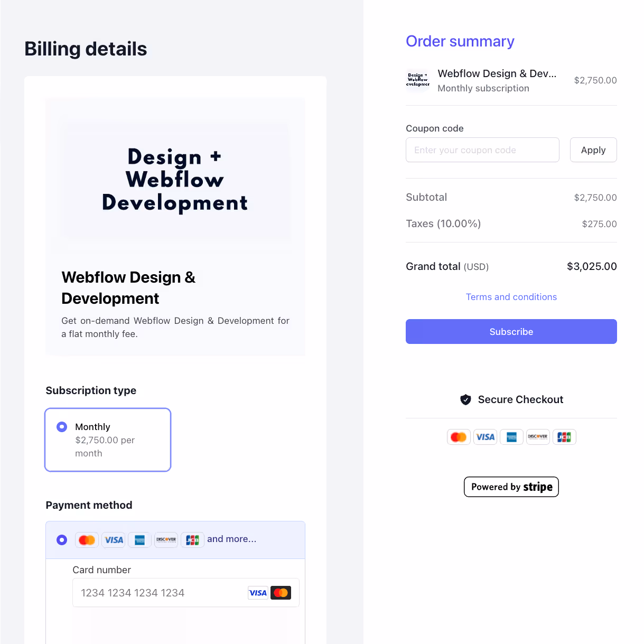This screenshot has height=644, width=644.
Task: Click the Webflow Design & Development title
Action: 128,288
